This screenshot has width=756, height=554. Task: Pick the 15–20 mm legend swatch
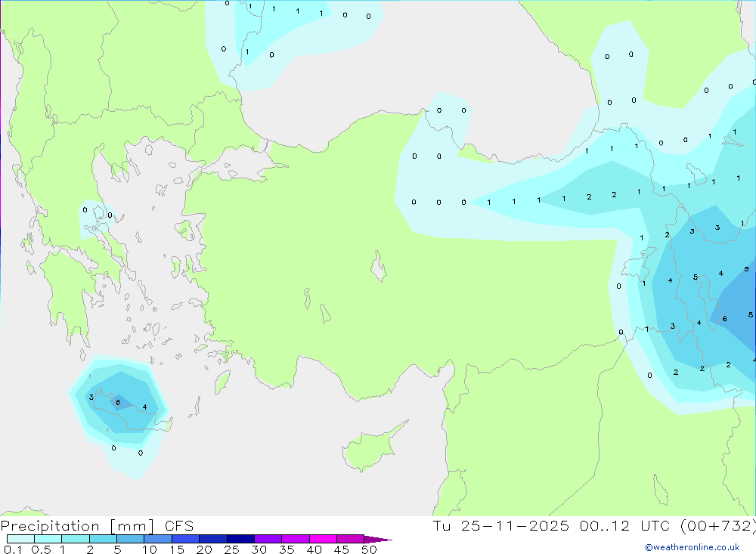[x=185, y=539]
